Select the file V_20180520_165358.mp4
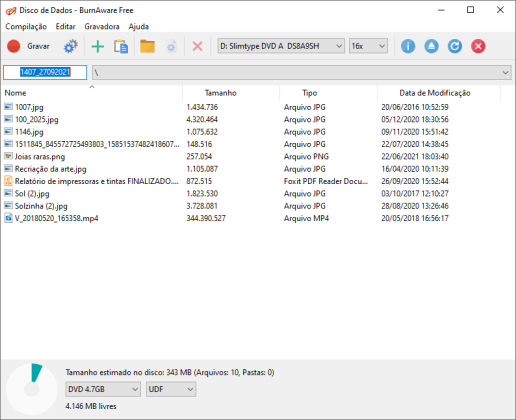This screenshot has width=516, height=420. click(56, 218)
